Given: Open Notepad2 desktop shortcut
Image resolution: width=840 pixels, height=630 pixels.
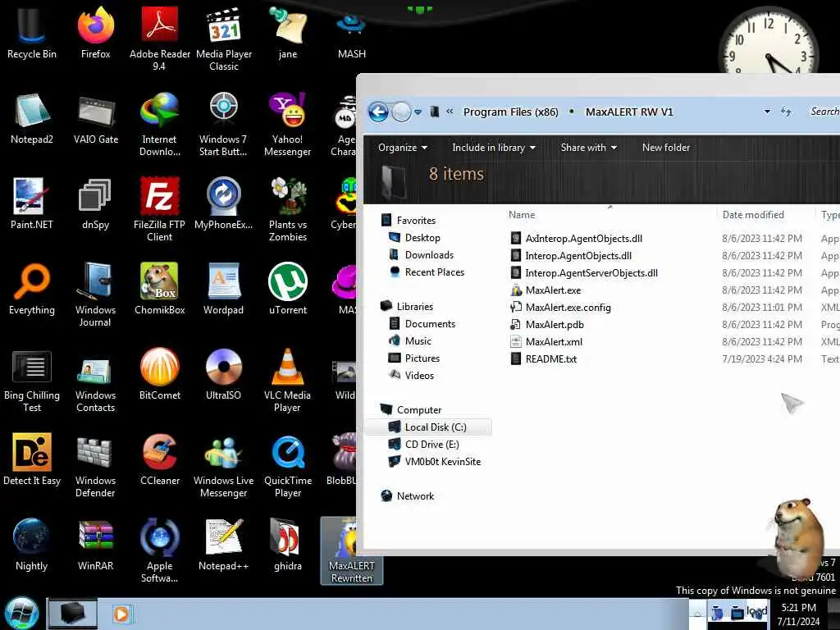Looking at the screenshot, I should (x=32, y=118).
